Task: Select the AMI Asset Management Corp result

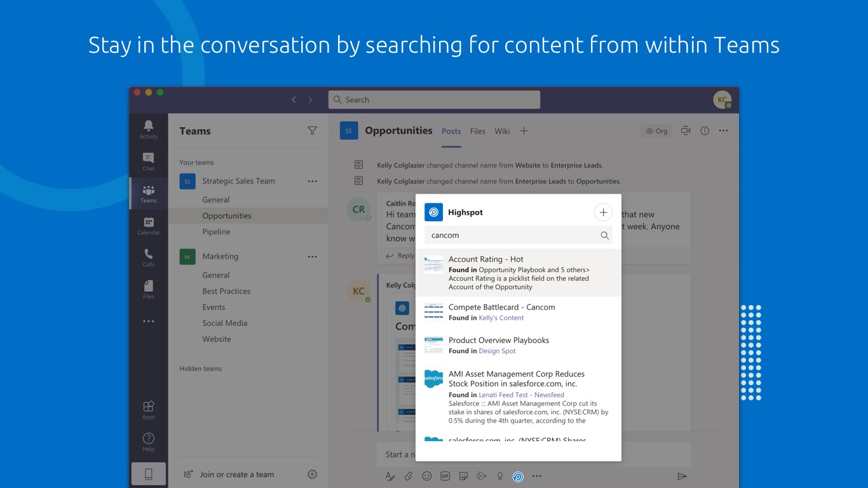Action: (x=519, y=397)
